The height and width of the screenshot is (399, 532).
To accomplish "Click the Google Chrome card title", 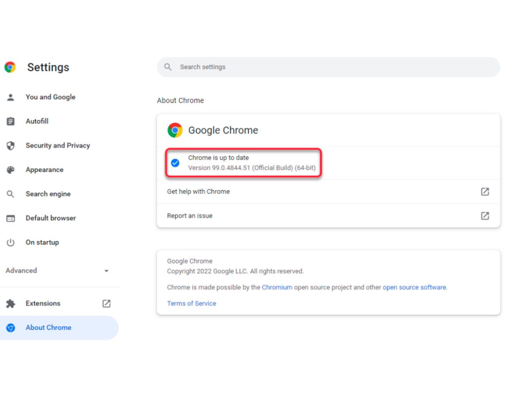I will coord(223,130).
